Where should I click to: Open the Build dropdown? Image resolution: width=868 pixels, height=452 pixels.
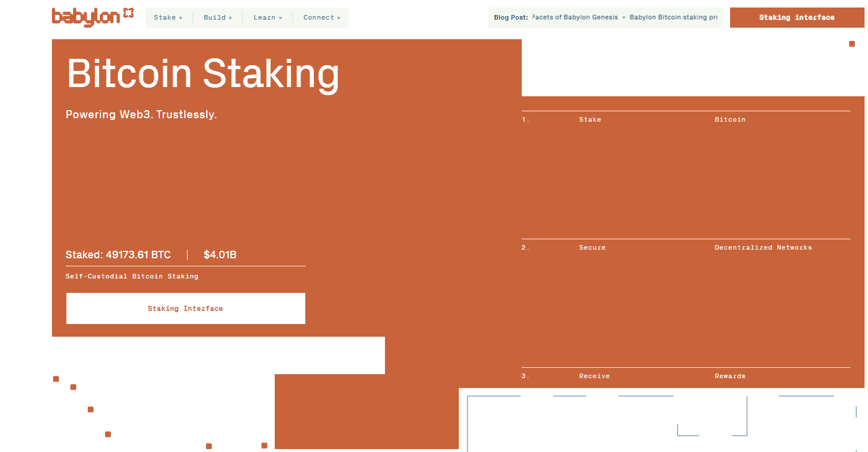point(218,18)
